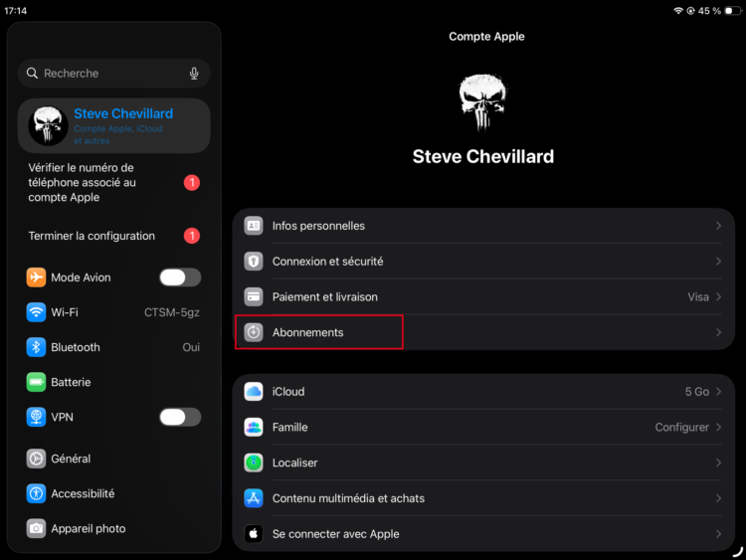
Task: Tap the Mode Avion airplane icon
Action: 36,278
